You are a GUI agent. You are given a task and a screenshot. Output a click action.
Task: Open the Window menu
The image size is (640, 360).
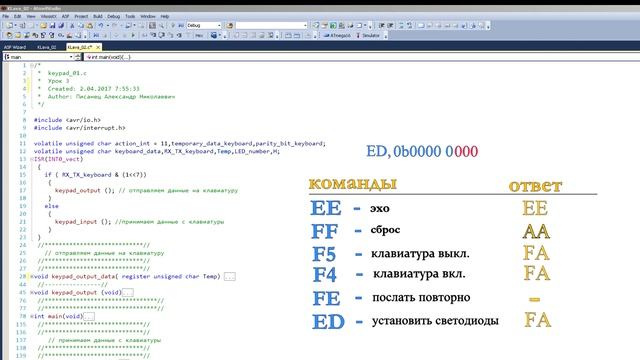tap(148, 16)
